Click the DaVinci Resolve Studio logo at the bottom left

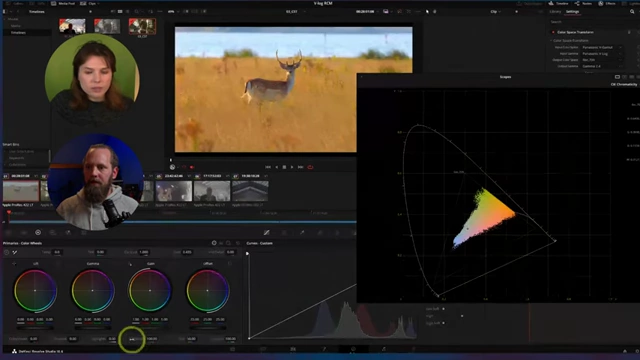(14, 351)
